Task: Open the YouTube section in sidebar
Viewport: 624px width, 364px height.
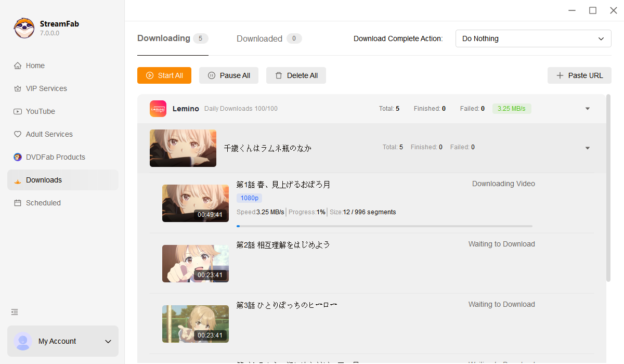Action: coord(40,111)
